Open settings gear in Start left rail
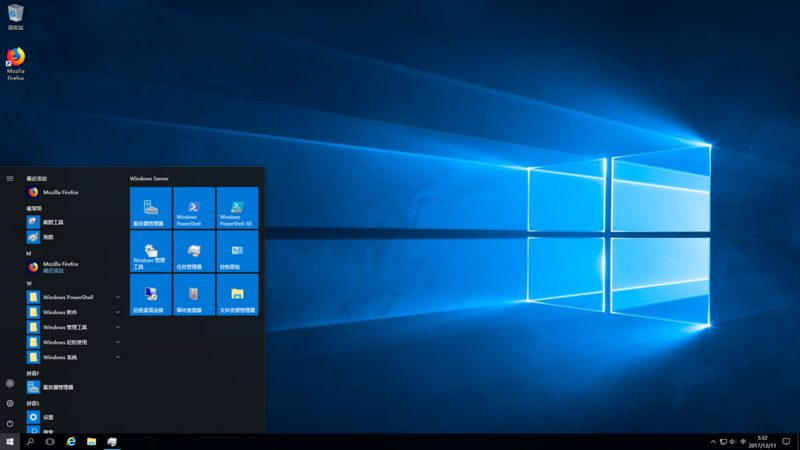 [10, 404]
